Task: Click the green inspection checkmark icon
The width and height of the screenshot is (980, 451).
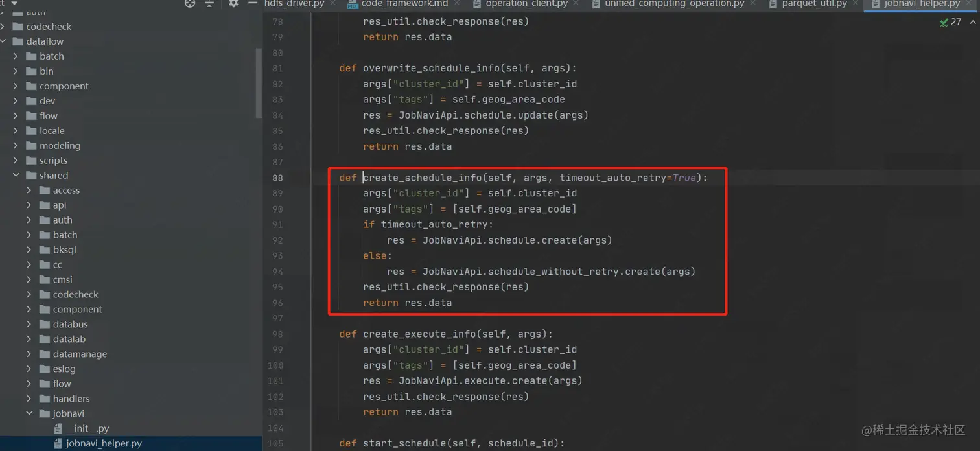Action: click(x=944, y=22)
